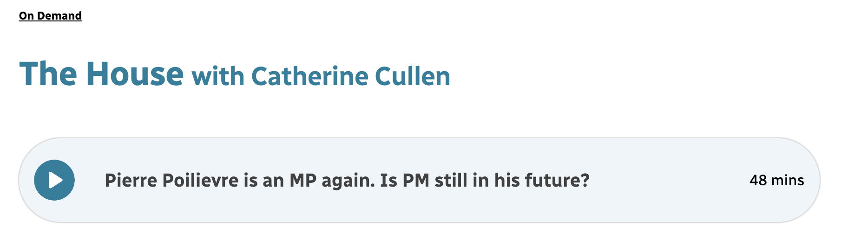Start audio for The House episode

pyautogui.click(x=54, y=180)
